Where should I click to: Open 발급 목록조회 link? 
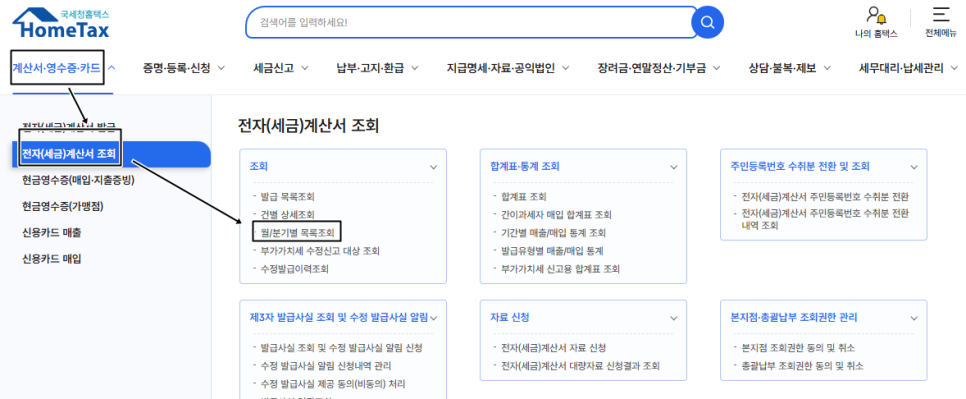(288, 197)
